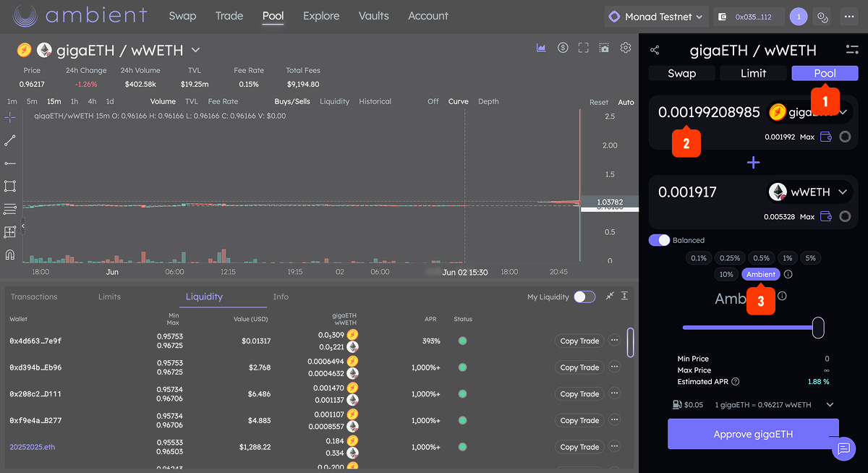Click the Approve gigaETH button
This screenshot has height=473, width=868.
tap(753, 434)
